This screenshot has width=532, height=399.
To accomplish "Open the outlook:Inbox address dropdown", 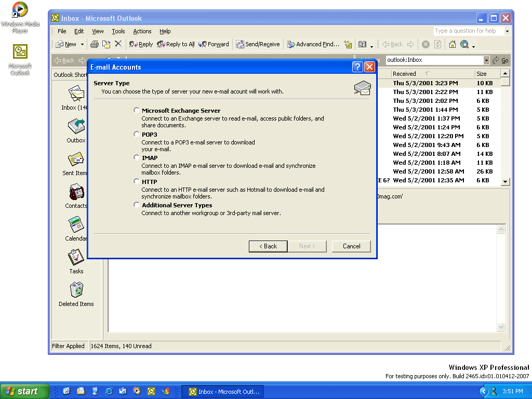I will 486,60.
